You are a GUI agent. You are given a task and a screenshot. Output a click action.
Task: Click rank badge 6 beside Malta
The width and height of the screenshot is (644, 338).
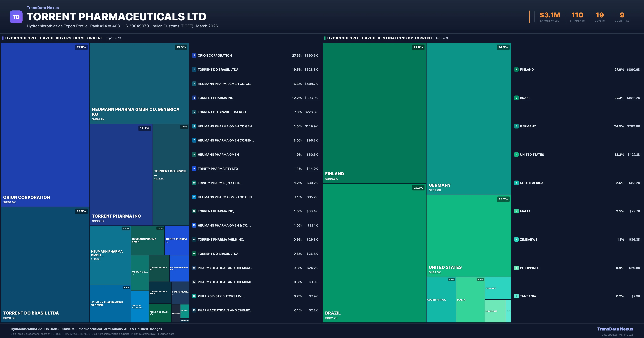pos(516,211)
